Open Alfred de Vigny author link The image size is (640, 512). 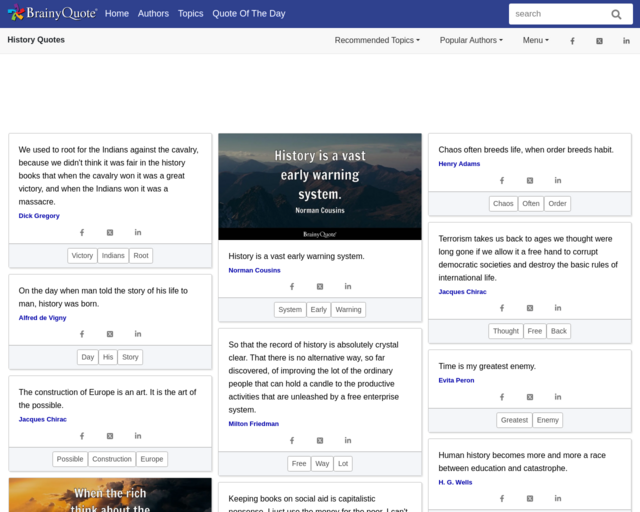pos(42,318)
